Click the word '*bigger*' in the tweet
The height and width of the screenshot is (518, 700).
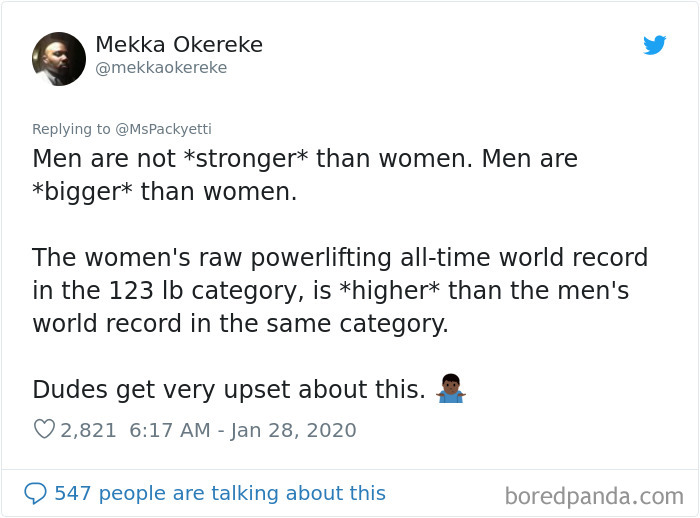pos(83,192)
